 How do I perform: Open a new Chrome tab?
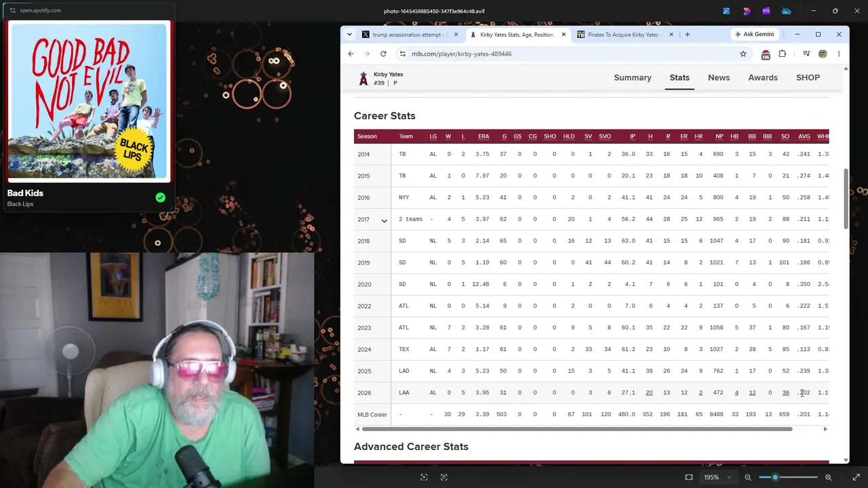coord(687,35)
